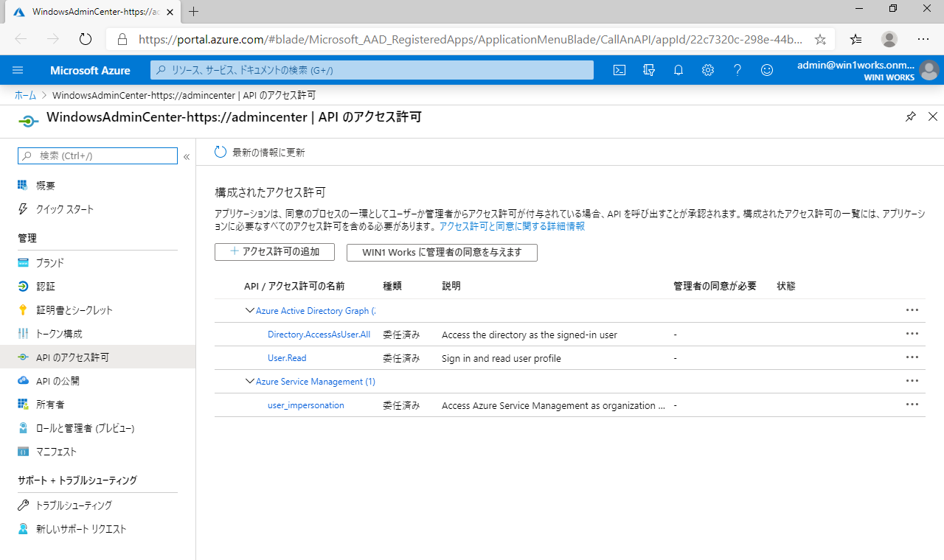Click the Azure global search bar
944x560 pixels.
372,70
